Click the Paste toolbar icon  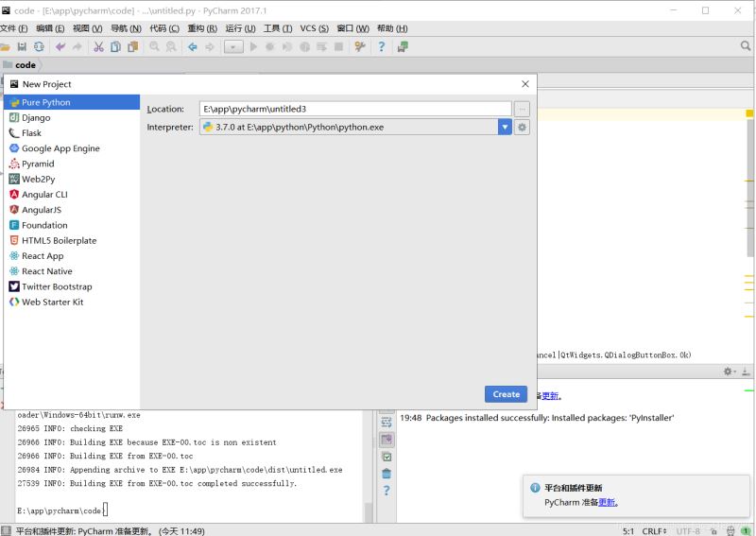coord(133,47)
